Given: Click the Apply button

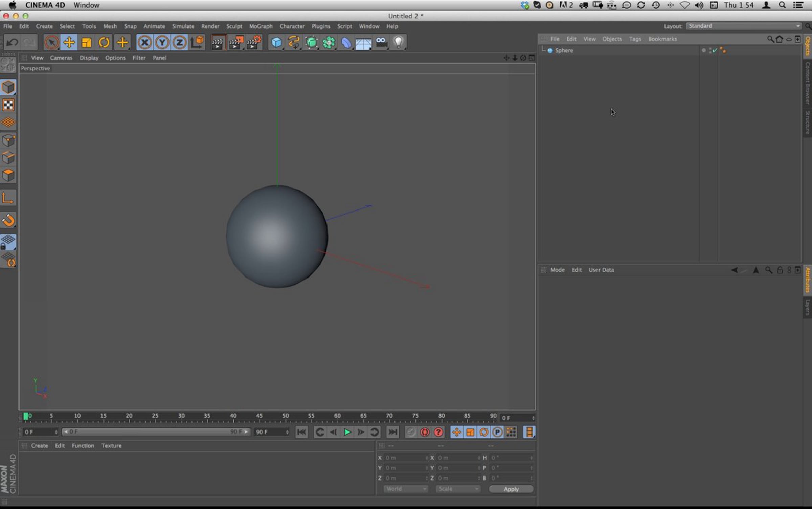Looking at the screenshot, I should coord(511,489).
